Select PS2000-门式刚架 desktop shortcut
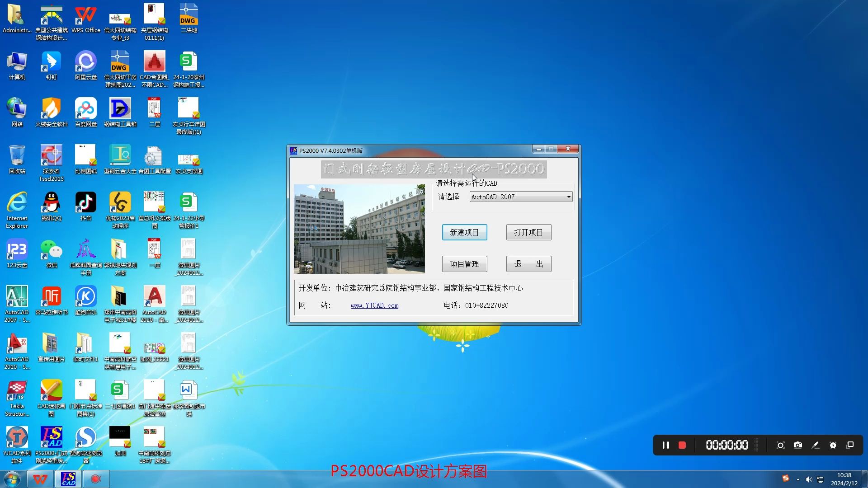Image resolution: width=868 pixels, height=488 pixels. tap(52, 446)
